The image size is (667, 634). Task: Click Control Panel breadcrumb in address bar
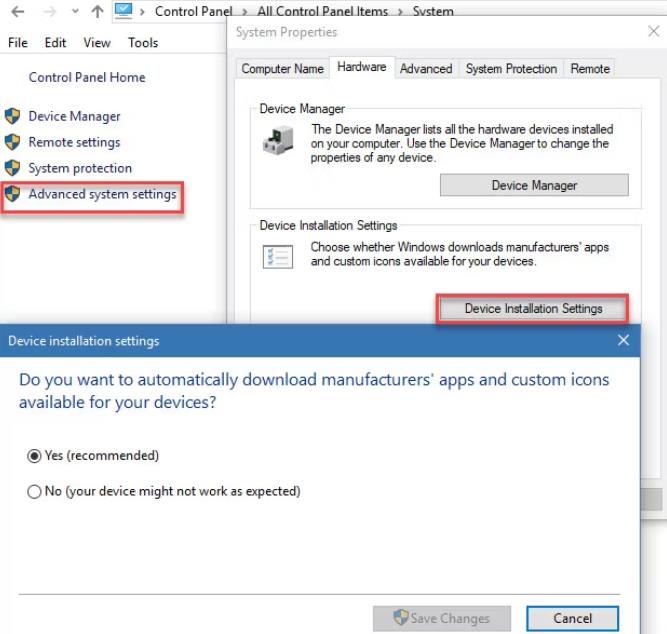pyautogui.click(x=194, y=11)
